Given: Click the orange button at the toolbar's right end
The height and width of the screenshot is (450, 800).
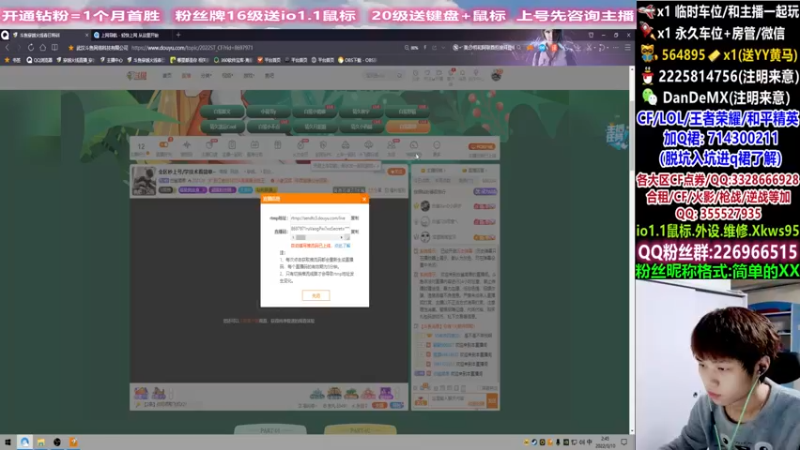Looking at the screenshot, I should (x=481, y=146).
